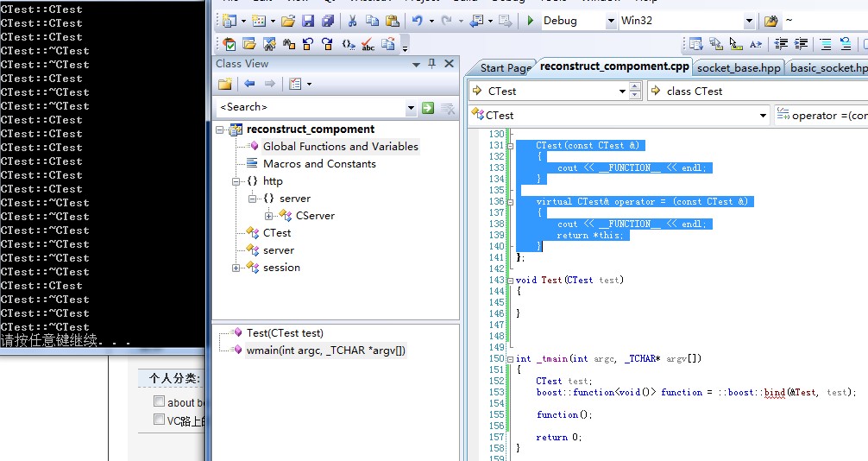Click the Open File folder icon
Screen dimensions: 868x461
pos(288,21)
